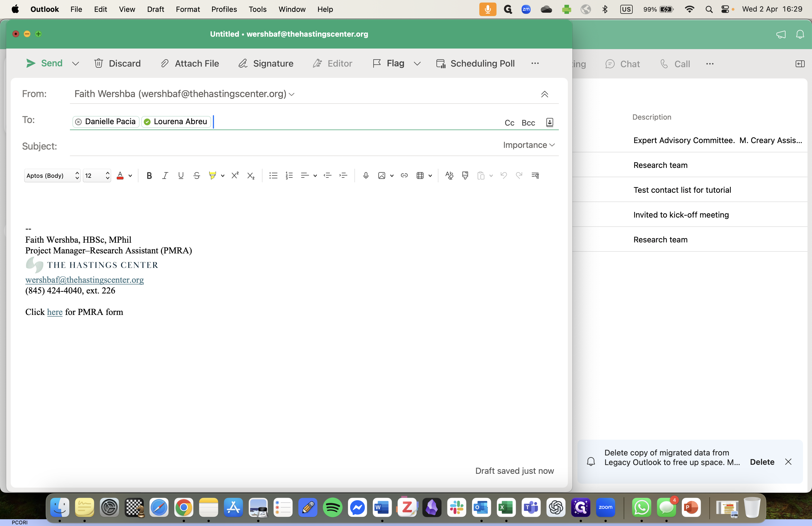Open the font size 12 selector
Viewport: 812px width, 526px height.
point(97,176)
